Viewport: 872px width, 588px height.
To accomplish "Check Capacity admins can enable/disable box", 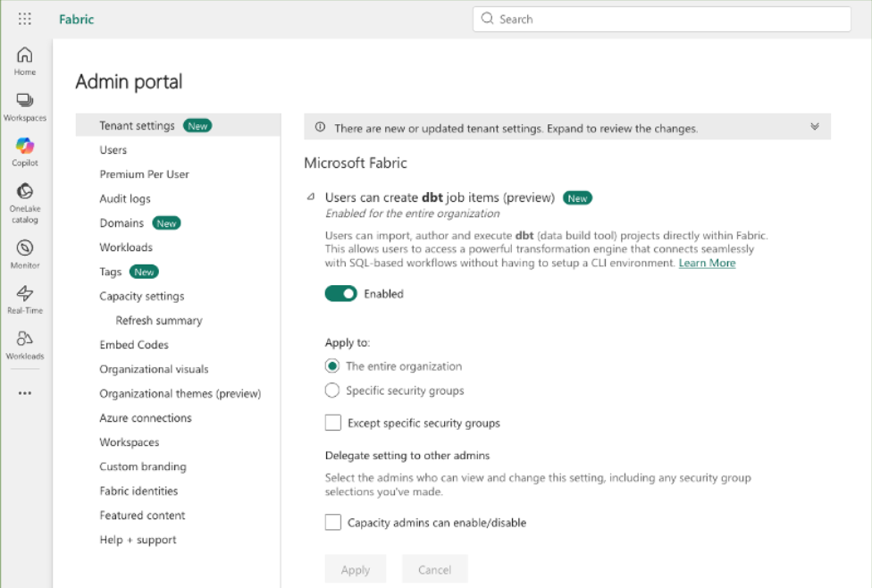I will (x=333, y=522).
